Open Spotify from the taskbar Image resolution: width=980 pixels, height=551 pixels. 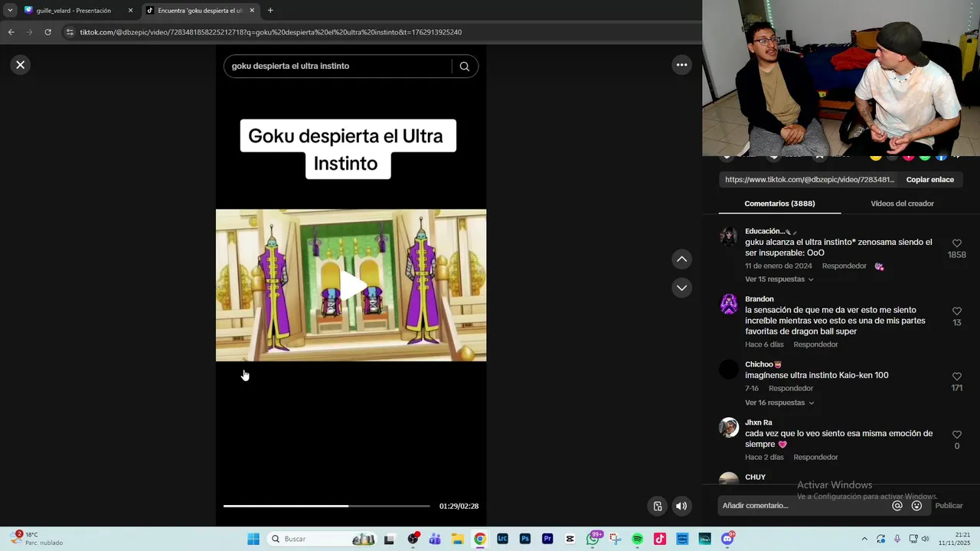(637, 539)
